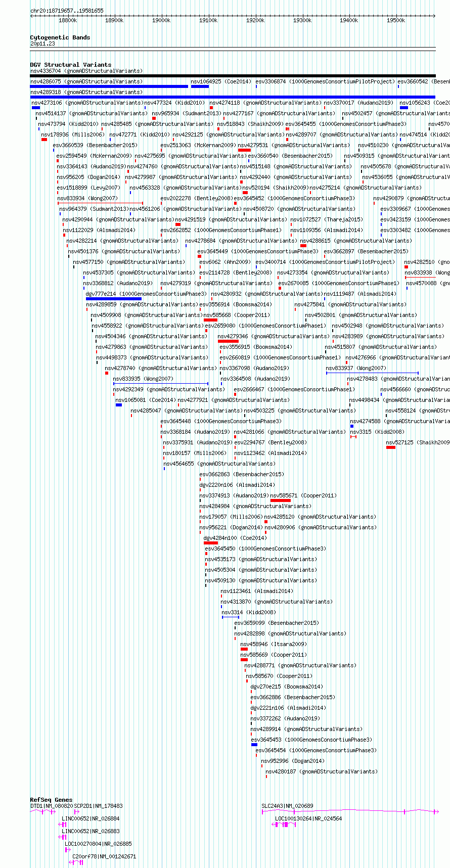Click LOC100270804|NR_026885 gene label
The width and height of the screenshot is (450, 868).
98,844
